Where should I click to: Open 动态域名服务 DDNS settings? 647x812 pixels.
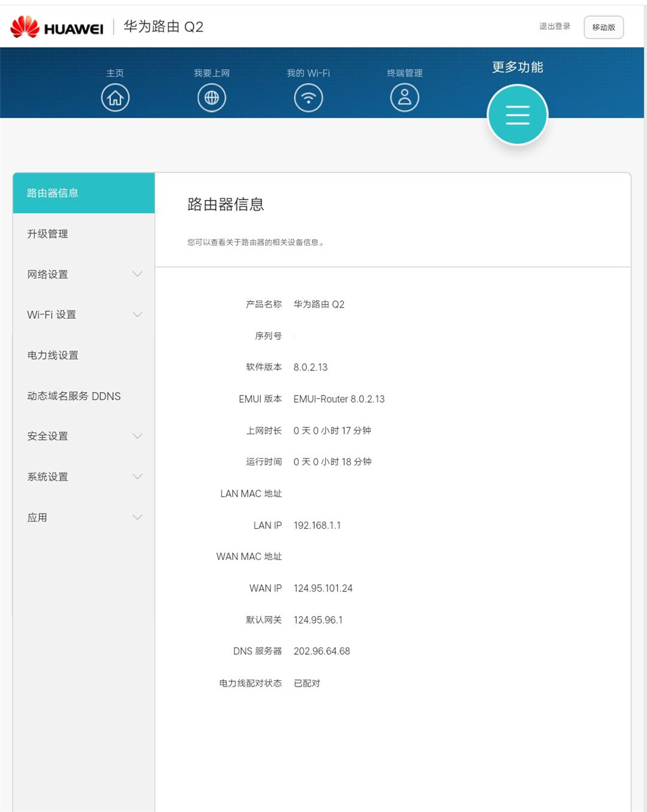pyautogui.click(x=83, y=396)
